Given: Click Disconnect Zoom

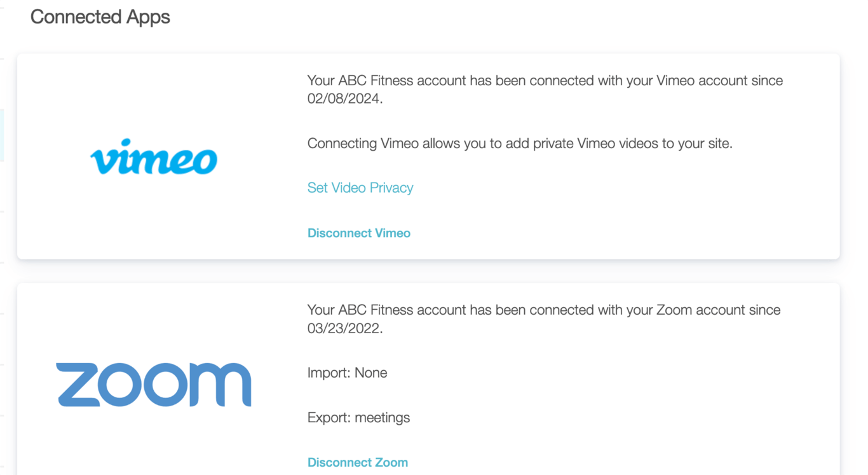Looking at the screenshot, I should (x=358, y=462).
